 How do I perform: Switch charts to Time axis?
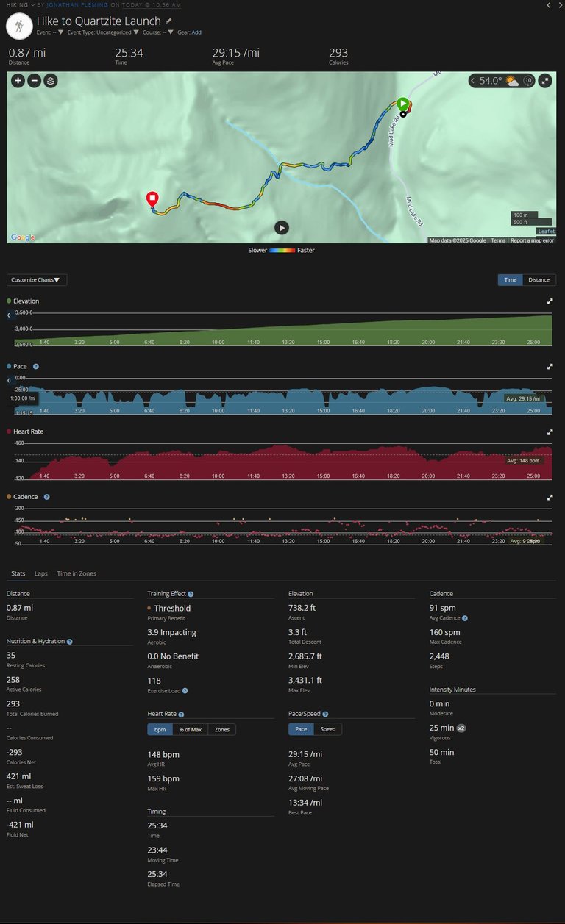click(511, 279)
